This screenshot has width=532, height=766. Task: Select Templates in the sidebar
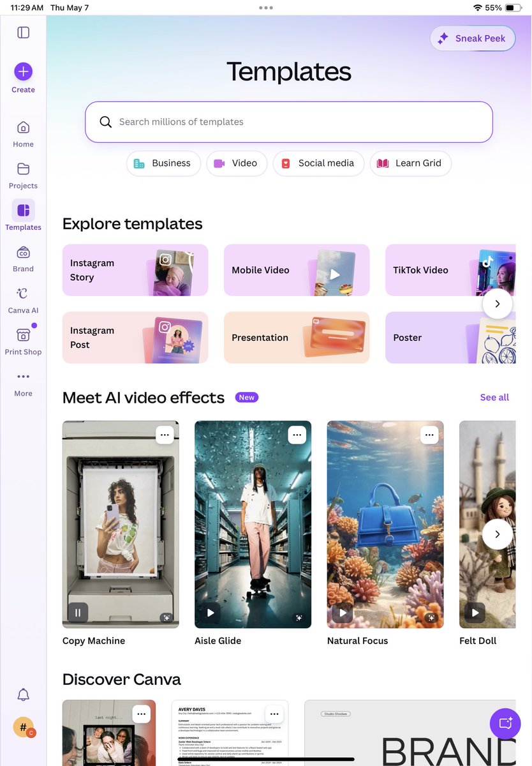pos(23,216)
